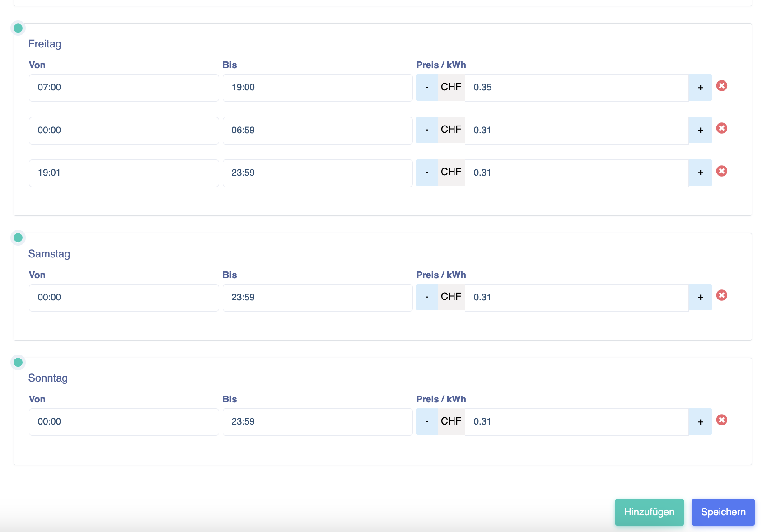The image size is (767, 532).
Task: Click Preis / kWh label under Sonntag
Action: point(441,399)
